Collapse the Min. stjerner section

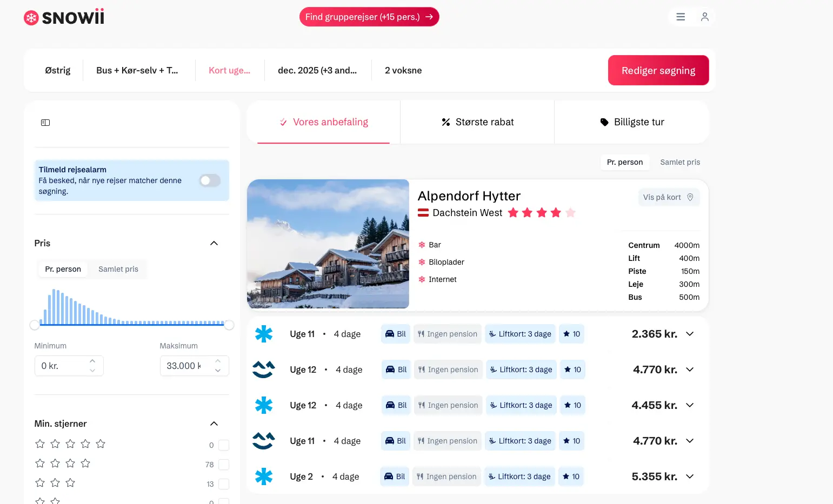coord(214,424)
